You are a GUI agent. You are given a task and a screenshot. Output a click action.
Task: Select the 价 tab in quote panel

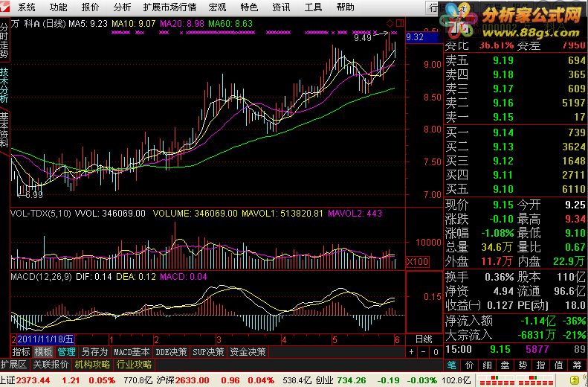[470, 365]
